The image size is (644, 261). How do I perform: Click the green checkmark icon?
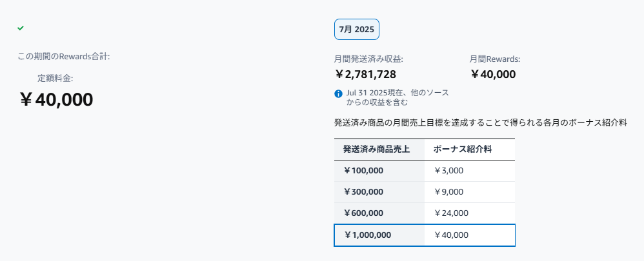pyautogui.click(x=21, y=28)
